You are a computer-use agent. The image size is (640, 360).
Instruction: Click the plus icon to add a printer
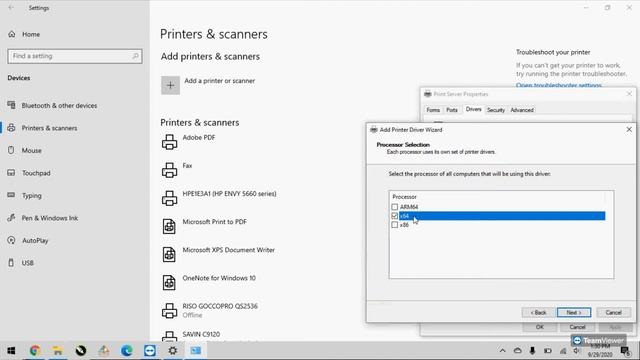(x=170, y=85)
